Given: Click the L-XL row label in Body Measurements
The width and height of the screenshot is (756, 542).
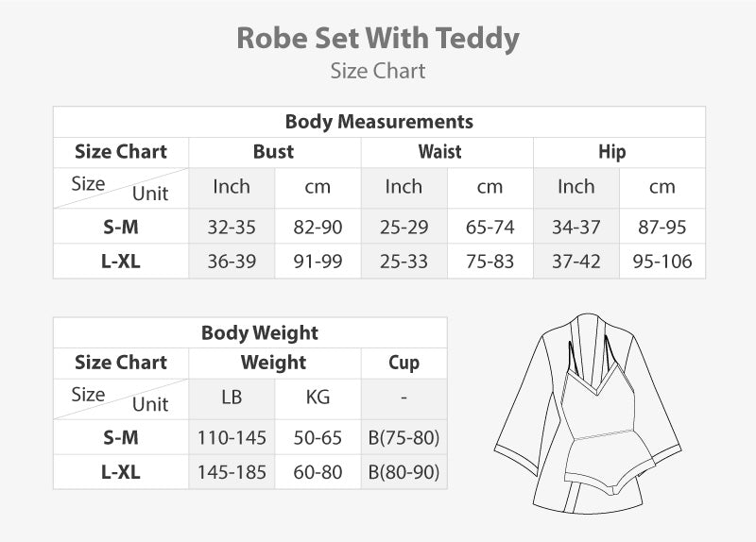Looking at the screenshot, I should pyautogui.click(x=120, y=262).
